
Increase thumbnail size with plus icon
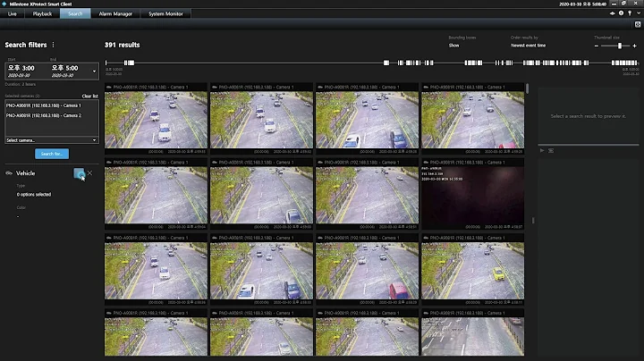pos(634,46)
